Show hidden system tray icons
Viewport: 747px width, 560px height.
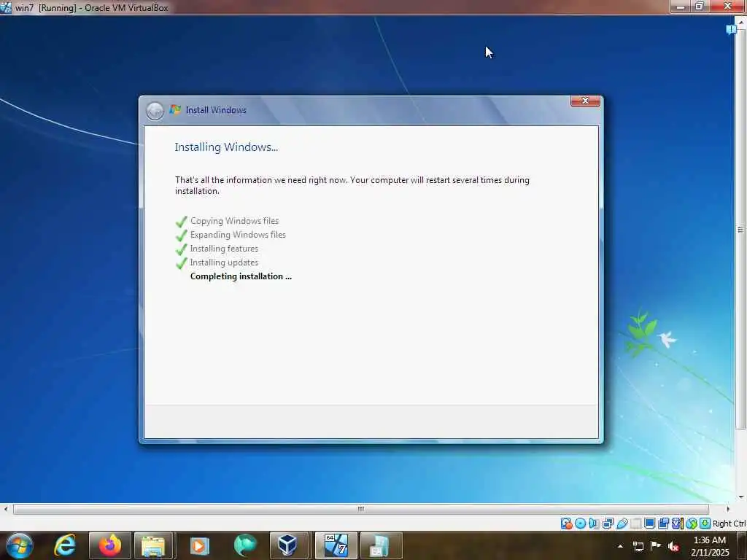[x=620, y=546]
